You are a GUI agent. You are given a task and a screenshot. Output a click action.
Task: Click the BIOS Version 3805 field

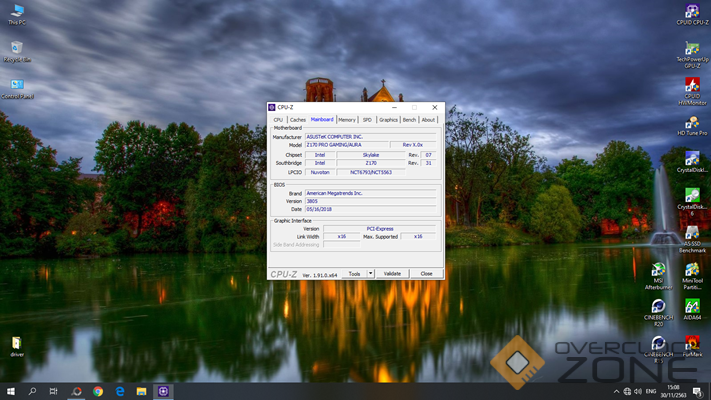pyautogui.click(x=370, y=201)
